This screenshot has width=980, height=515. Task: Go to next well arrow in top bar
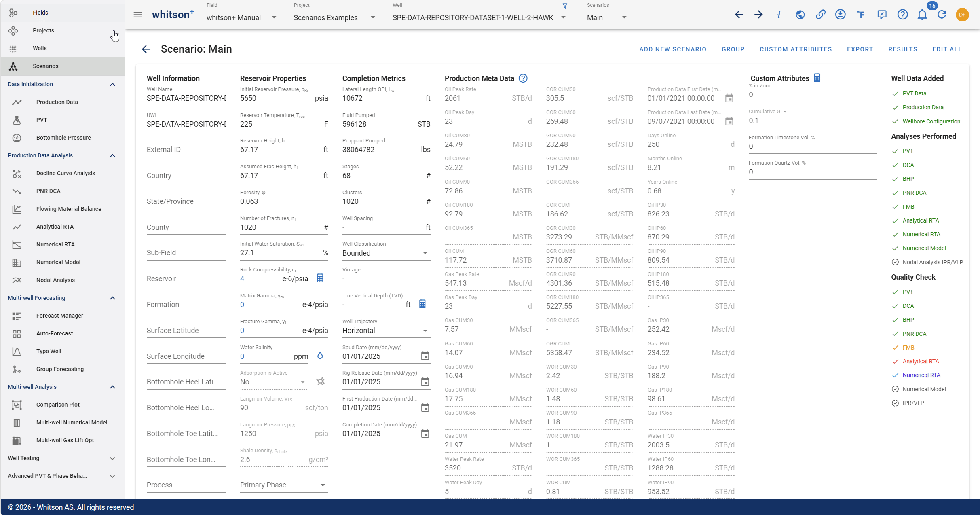click(758, 15)
